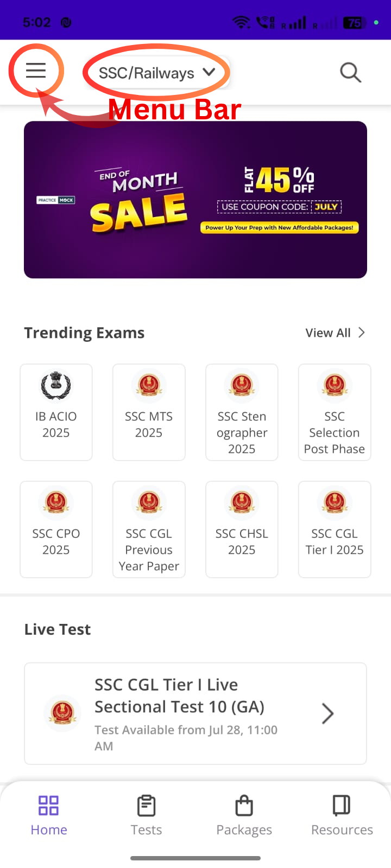Open SSC Selection Post Phase card
This screenshot has height=868, width=391.
coord(335,412)
